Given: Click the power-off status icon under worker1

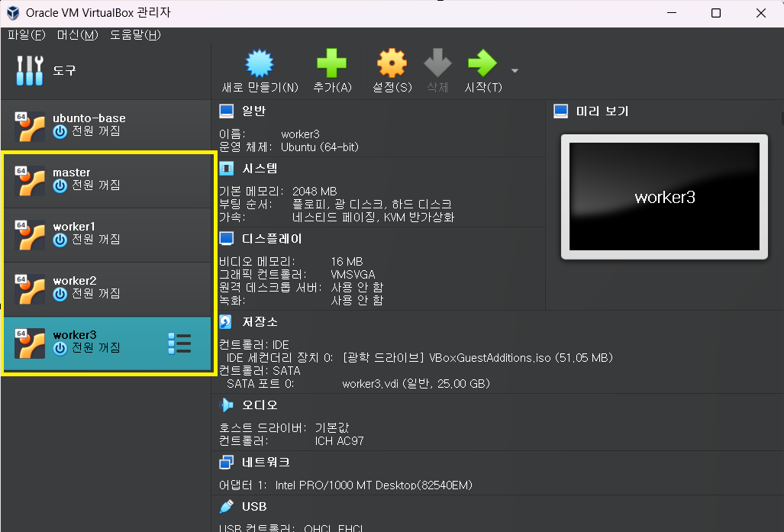Looking at the screenshot, I should pyautogui.click(x=60, y=240).
